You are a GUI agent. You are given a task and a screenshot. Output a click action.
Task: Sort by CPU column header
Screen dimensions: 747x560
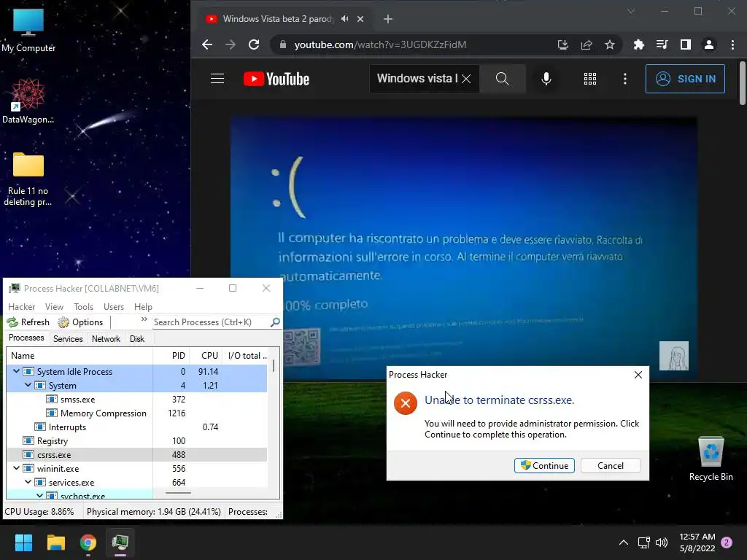(x=206, y=356)
